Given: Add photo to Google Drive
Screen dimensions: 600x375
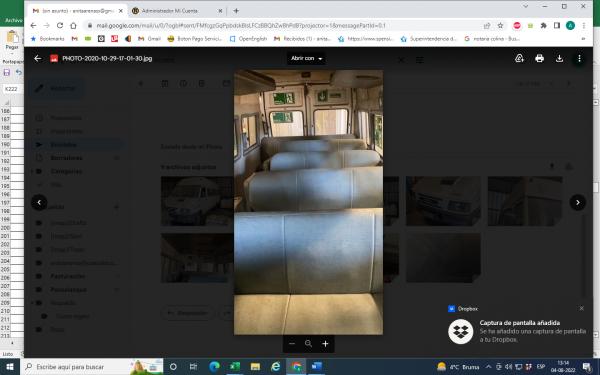Looking at the screenshot, I should coord(519,58).
